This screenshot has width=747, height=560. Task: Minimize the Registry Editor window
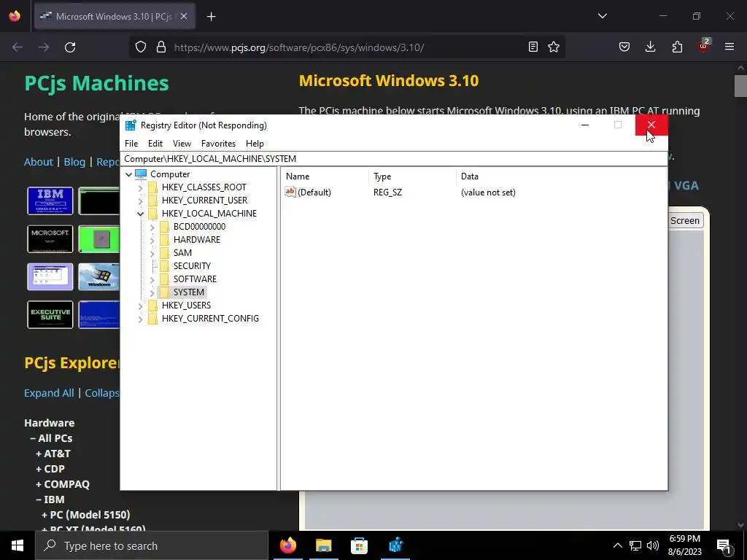585,125
